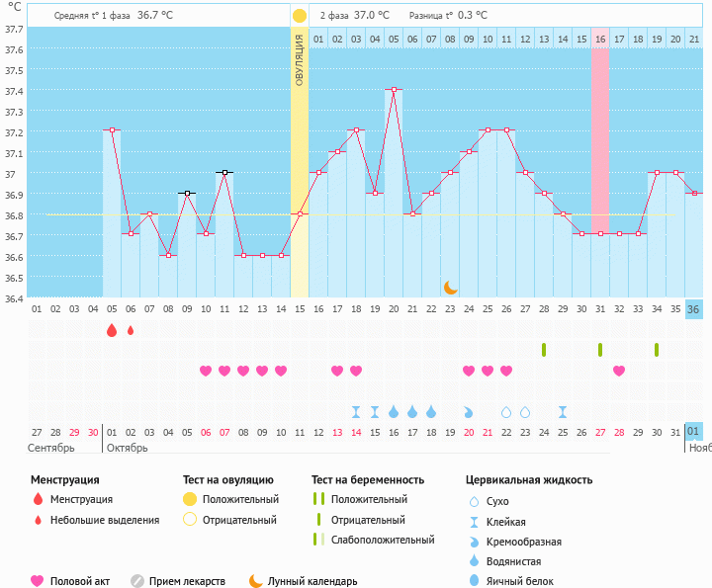Select the highlighted cycle day 36 cell
Screen dimensions: 712x588
pyautogui.click(x=694, y=309)
